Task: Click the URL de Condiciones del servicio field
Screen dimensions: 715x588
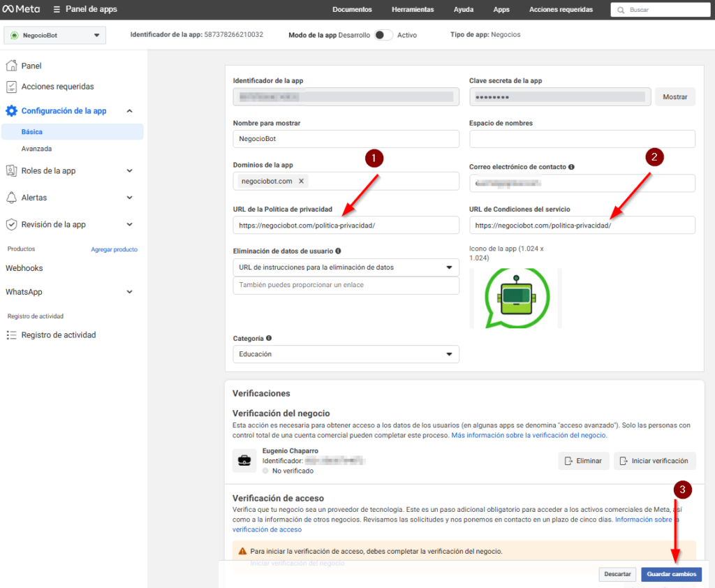Action: (582, 226)
